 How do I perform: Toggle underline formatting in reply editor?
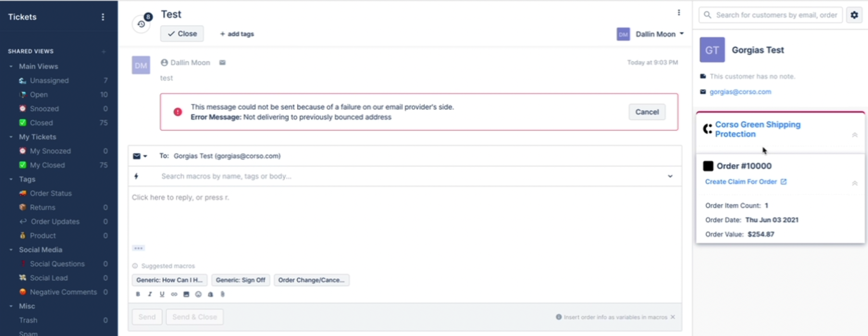162,294
